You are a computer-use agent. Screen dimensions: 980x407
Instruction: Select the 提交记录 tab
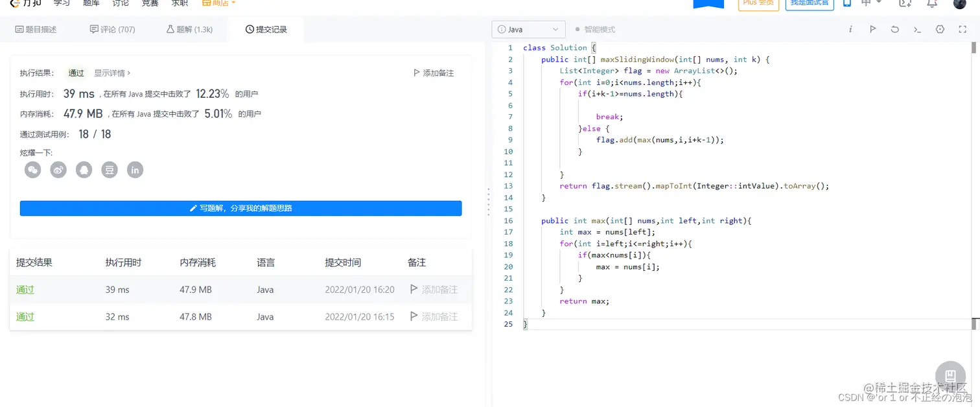(266, 29)
